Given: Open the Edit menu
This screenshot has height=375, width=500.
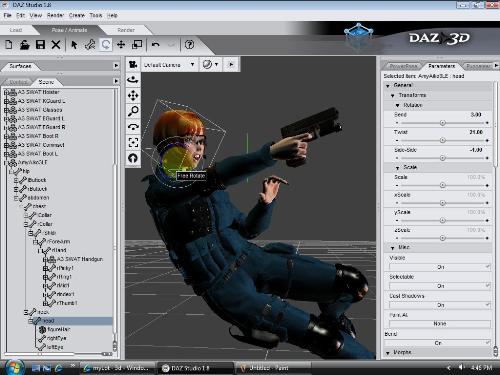Looking at the screenshot, I should 21,15.
